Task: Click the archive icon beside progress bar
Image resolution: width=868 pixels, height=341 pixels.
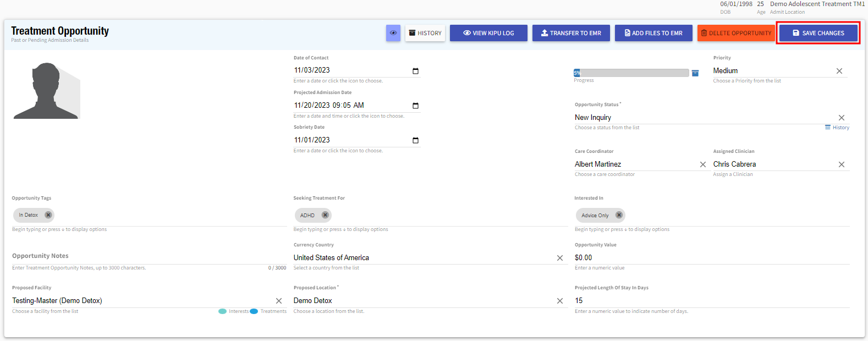Action: click(x=695, y=73)
